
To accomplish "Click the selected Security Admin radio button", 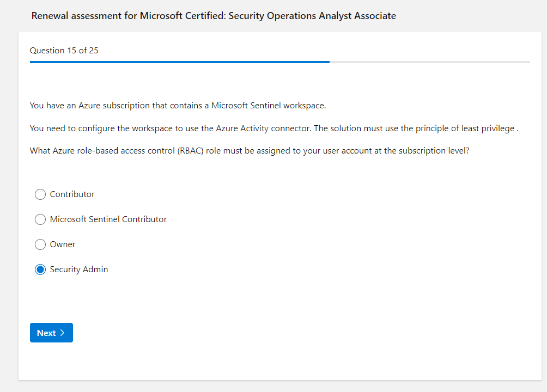I will point(40,269).
